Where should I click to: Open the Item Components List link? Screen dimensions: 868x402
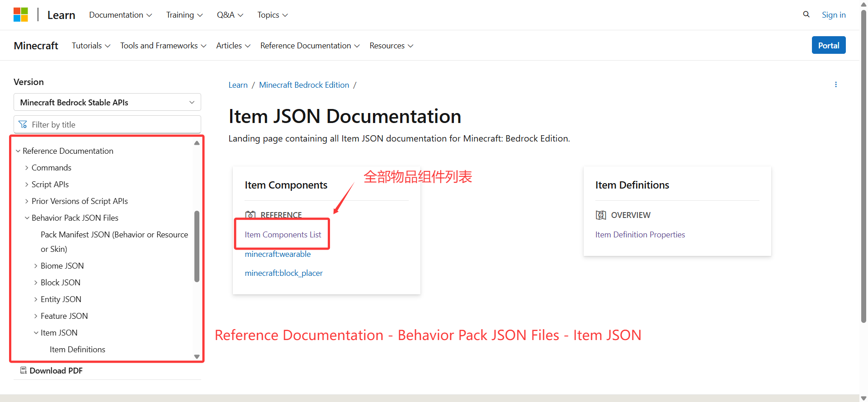click(283, 235)
